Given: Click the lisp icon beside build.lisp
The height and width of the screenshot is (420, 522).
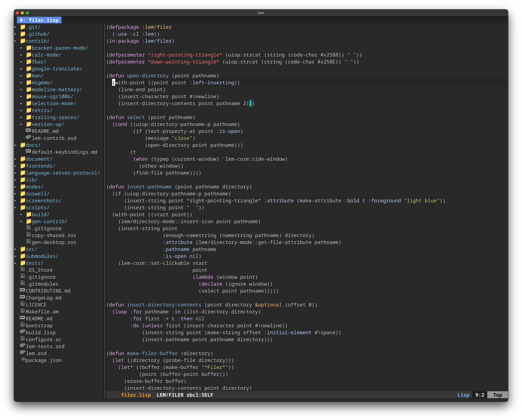Looking at the screenshot, I should click(23, 332).
